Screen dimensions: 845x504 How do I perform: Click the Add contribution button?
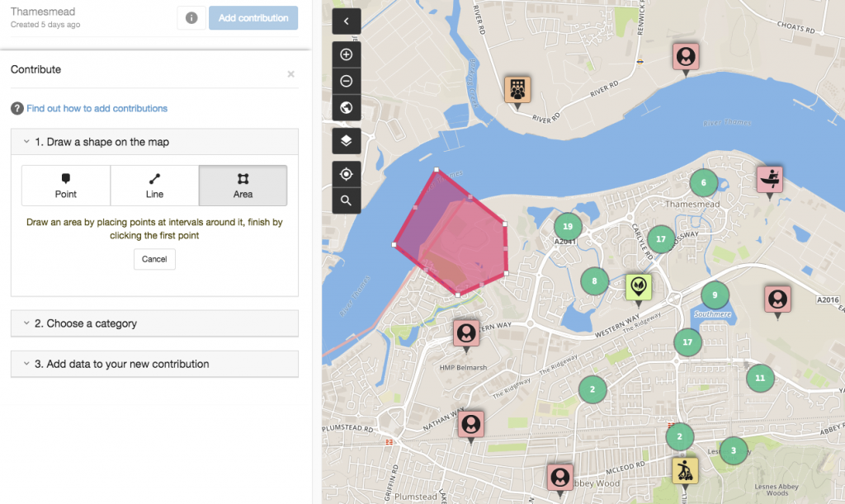pos(253,17)
